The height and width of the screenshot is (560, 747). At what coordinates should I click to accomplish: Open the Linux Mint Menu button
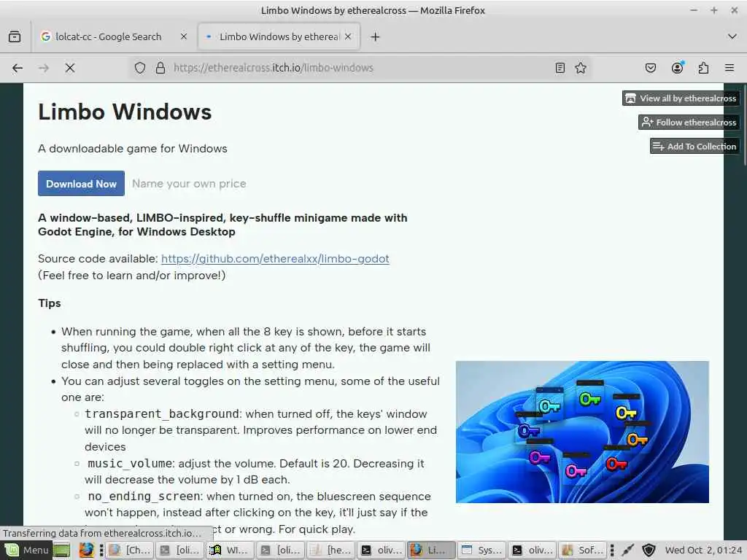coord(27,550)
